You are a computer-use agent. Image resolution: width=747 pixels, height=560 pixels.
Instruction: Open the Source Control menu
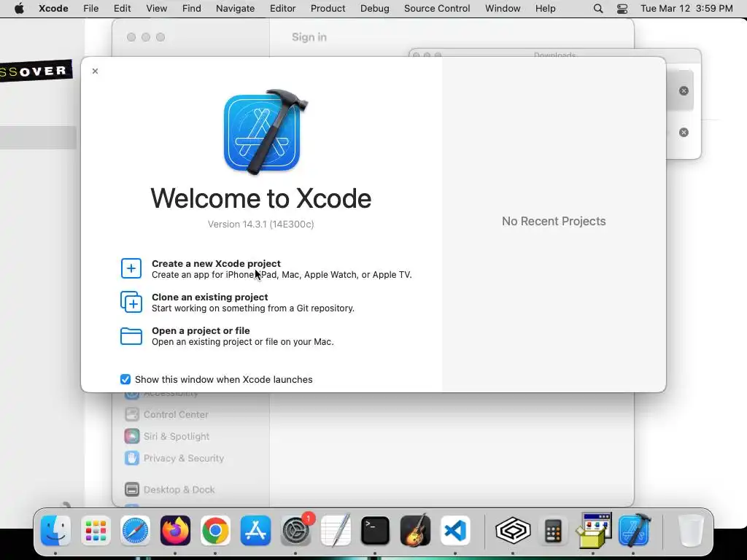(437, 9)
